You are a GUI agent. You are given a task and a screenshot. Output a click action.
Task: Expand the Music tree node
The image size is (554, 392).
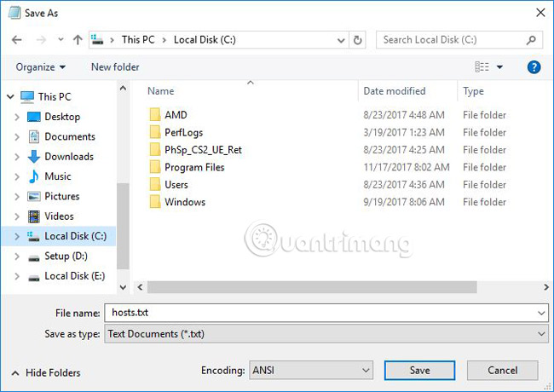click(x=16, y=176)
